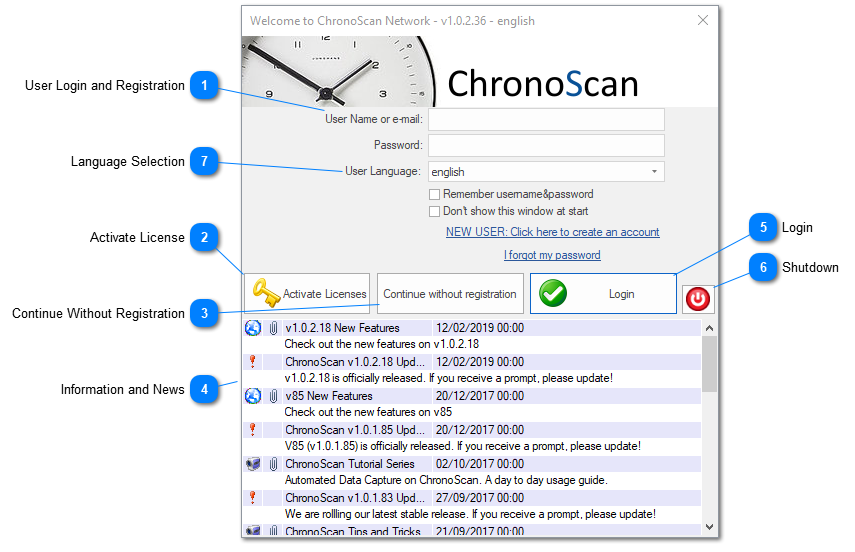855x552 pixels.
Task: Click the green checkmark Login button
Action: point(603,293)
